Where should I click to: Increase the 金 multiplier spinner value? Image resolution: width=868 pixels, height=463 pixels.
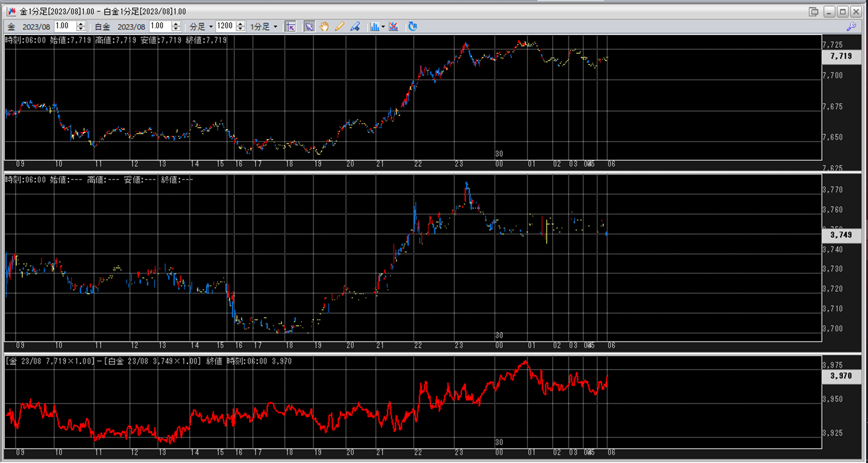(81, 24)
